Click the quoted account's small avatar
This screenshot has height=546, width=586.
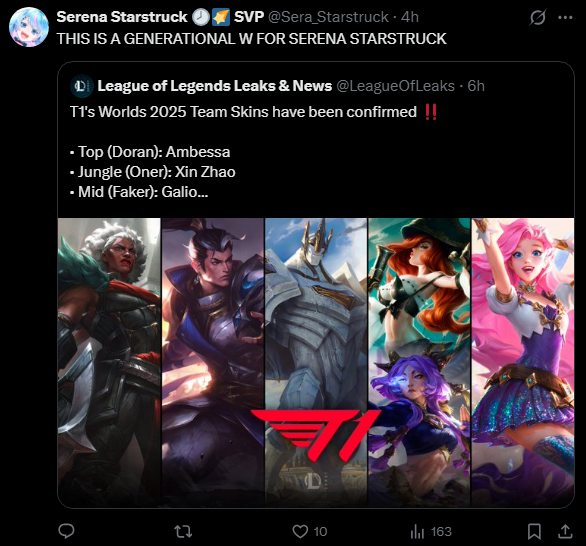[x=81, y=86]
